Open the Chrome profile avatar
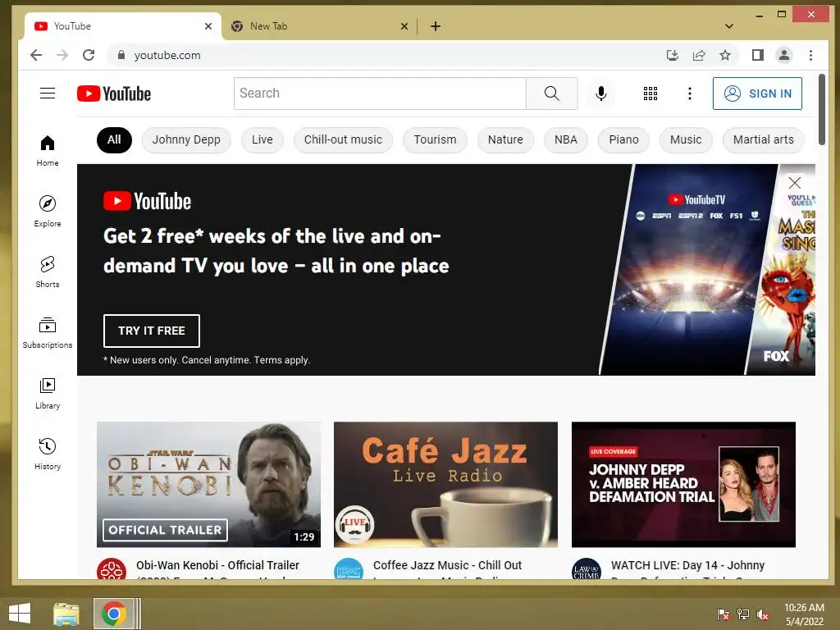Image resolution: width=840 pixels, height=630 pixels. [784, 55]
